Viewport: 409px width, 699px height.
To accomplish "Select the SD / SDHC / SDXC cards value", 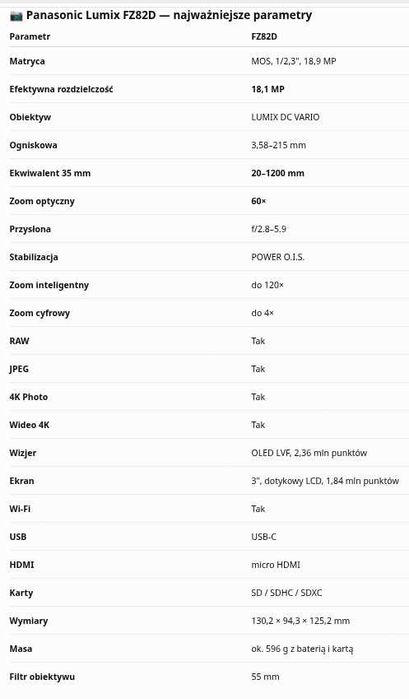I will point(286,593).
